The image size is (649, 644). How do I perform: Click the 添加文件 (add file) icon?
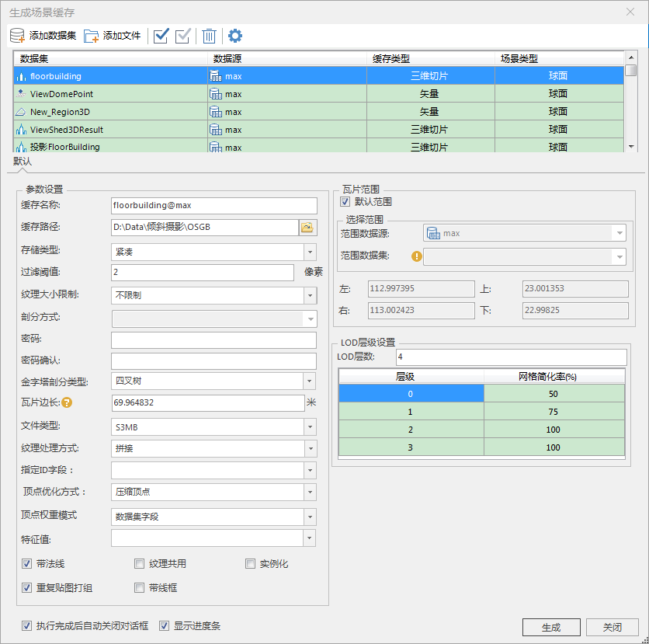pos(92,36)
